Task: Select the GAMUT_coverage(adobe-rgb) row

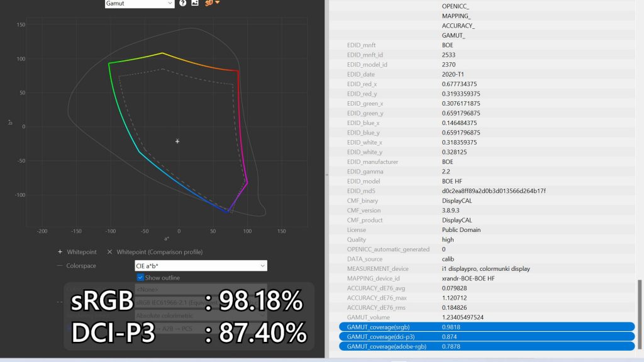Action: pos(487,346)
